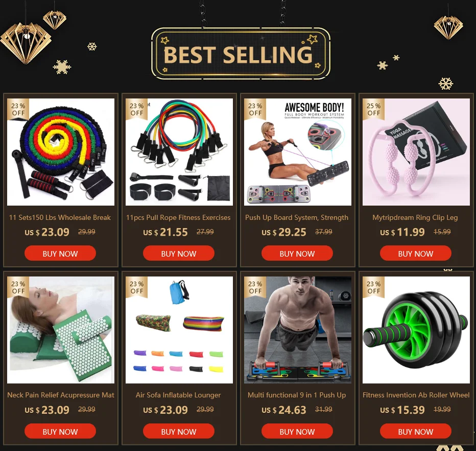View the green Ab Roller Wheel image

416,330
